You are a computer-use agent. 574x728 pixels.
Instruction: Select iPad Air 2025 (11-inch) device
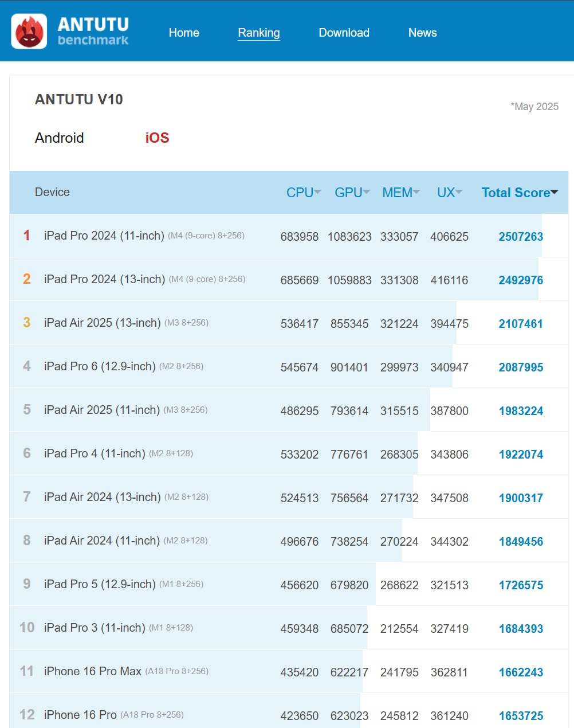[126, 410]
